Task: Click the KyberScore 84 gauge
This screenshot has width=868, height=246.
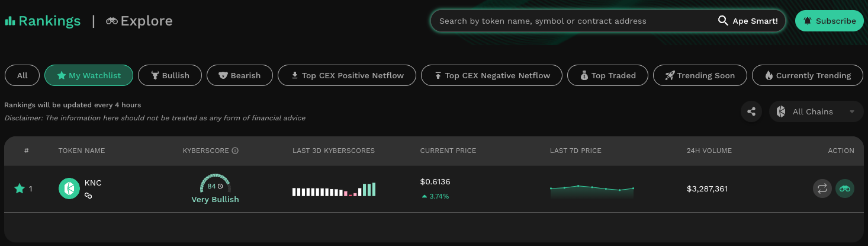Action: pos(215,183)
